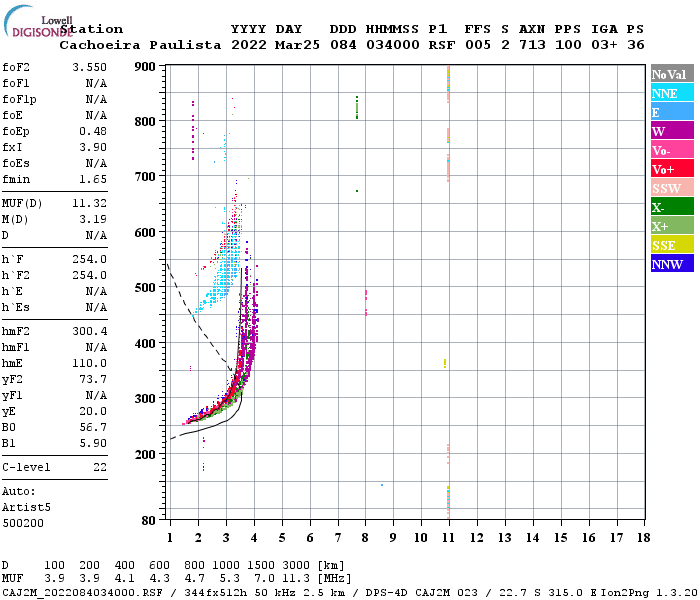
Task: Select the NoVal gray legend swatch
Action: (x=672, y=74)
